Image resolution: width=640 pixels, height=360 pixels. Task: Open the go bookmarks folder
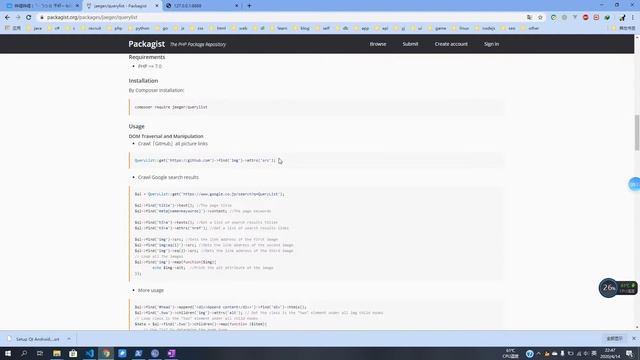point(162,28)
